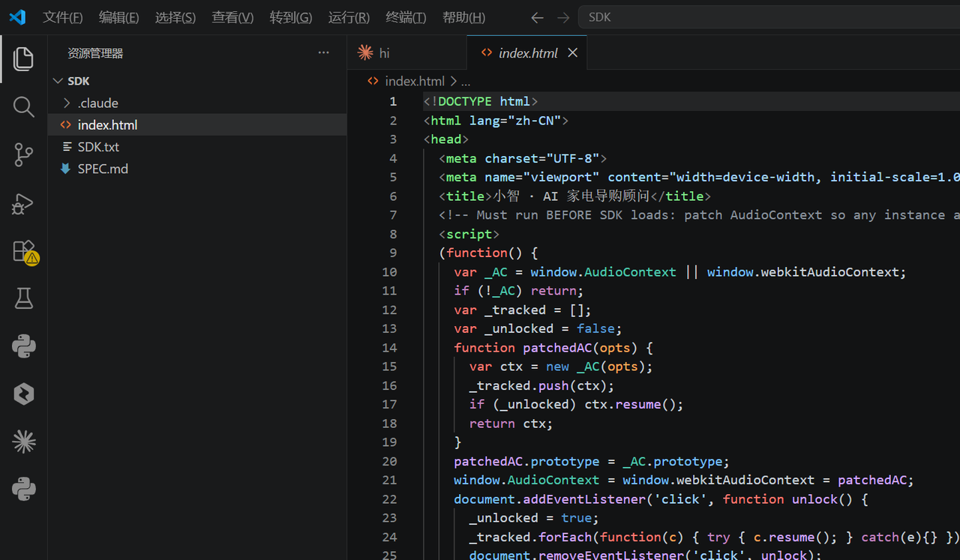This screenshot has height=560, width=960.
Task: Click line number 22 in the gutter
Action: click(x=389, y=499)
